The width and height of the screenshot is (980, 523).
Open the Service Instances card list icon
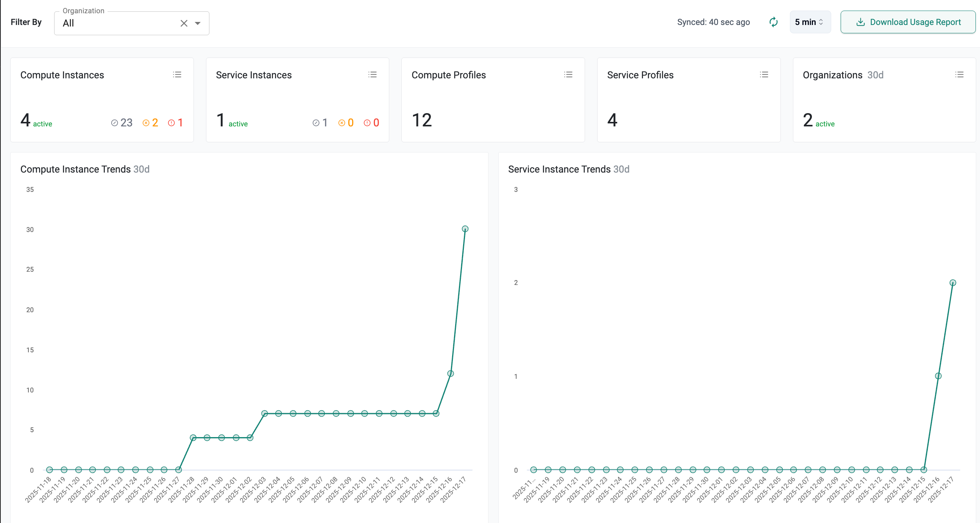pyautogui.click(x=373, y=75)
